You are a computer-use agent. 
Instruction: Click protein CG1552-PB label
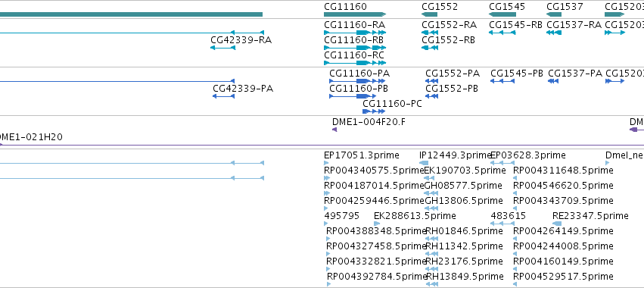coord(452,89)
